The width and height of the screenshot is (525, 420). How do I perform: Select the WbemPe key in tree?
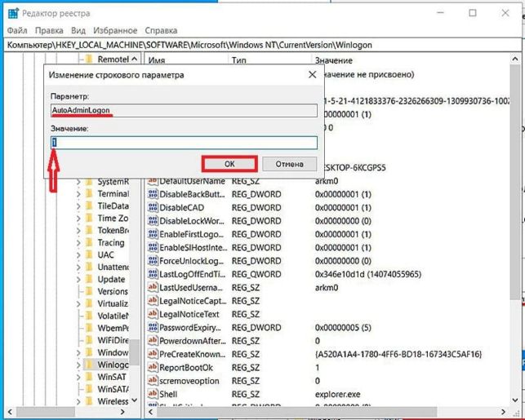(113, 328)
